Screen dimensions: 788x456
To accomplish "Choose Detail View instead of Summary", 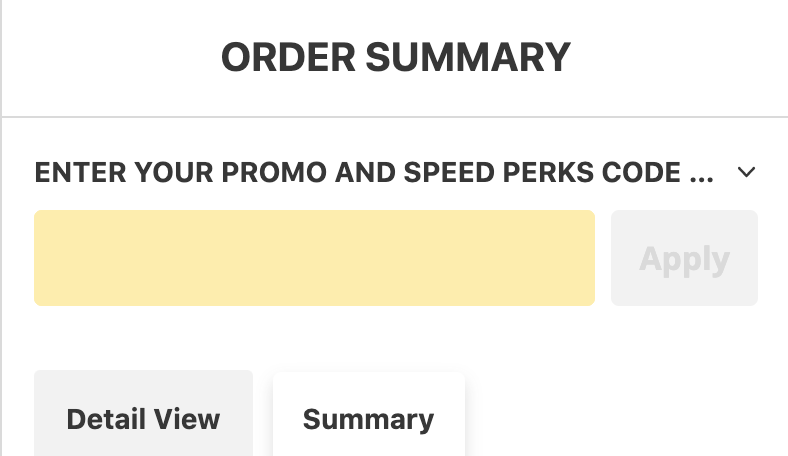I will point(143,417).
